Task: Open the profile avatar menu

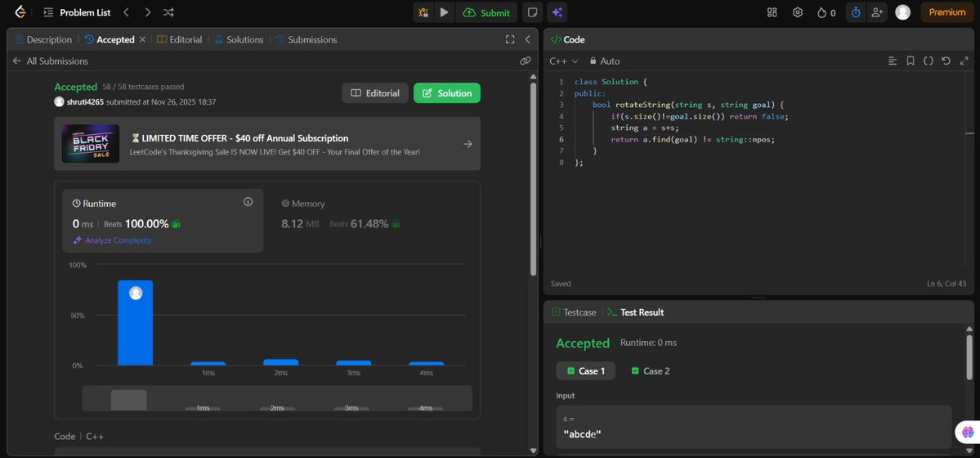Action: click(x=902, y=12)
